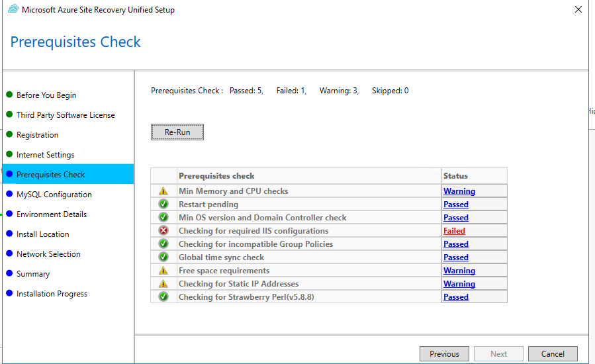Click blue bullet beside Install Location
This screenshot has height=364, width=595.
tap(9, 234)
